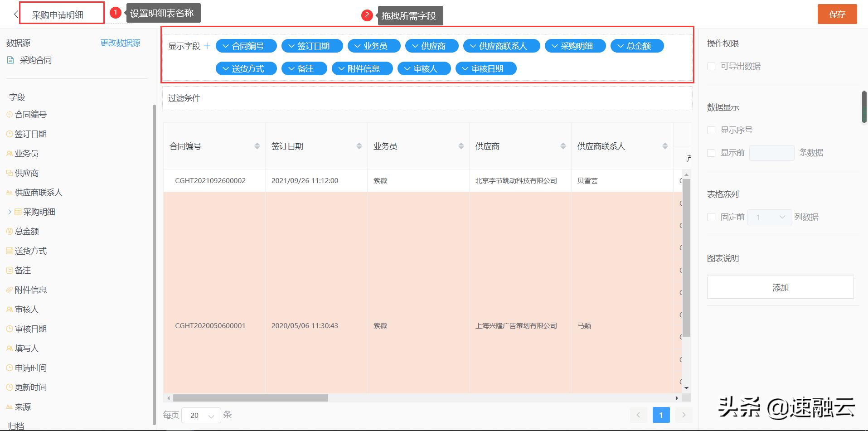Click the money icon beside 总金额 field
868x431 pixels.
(9, 231)
